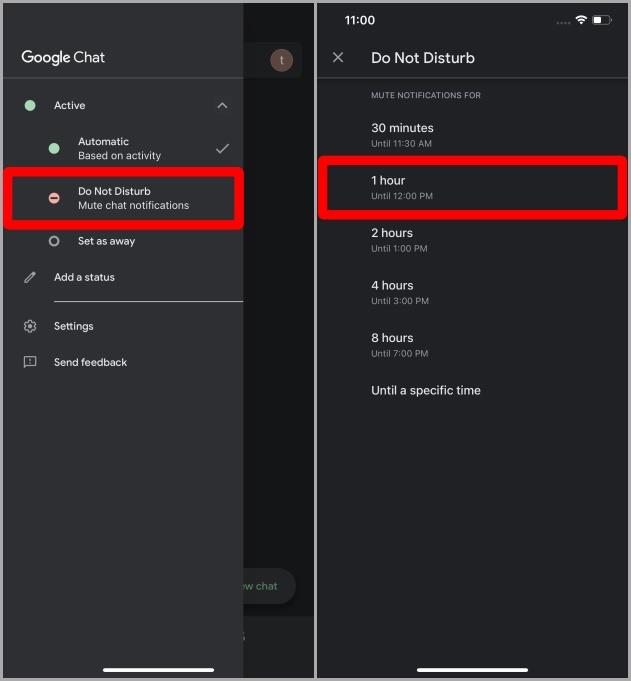Click Mute chat notifications subtitle
The image size is (631, 681).
(x=134, y=205)
